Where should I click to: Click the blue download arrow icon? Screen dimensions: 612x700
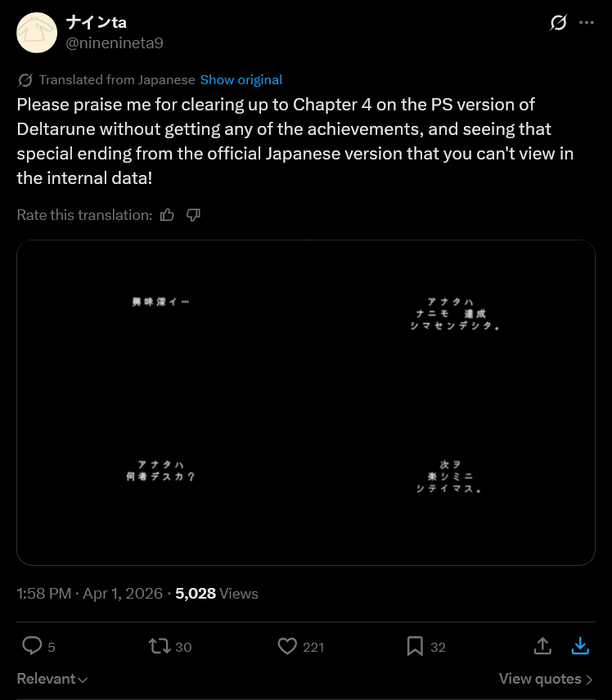(x=580, y=645)
